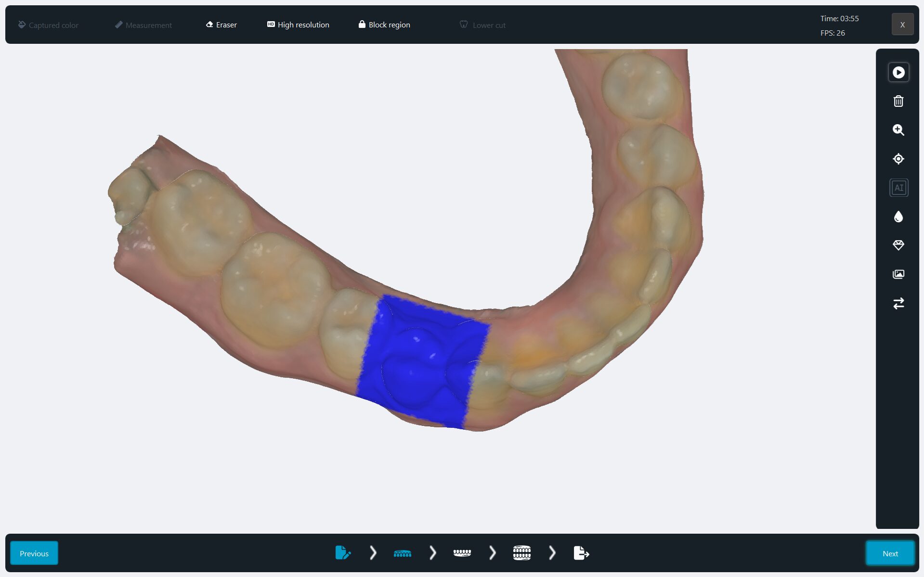Activate the Block region lock
924x577 pixels.
[x=384, y=25]
